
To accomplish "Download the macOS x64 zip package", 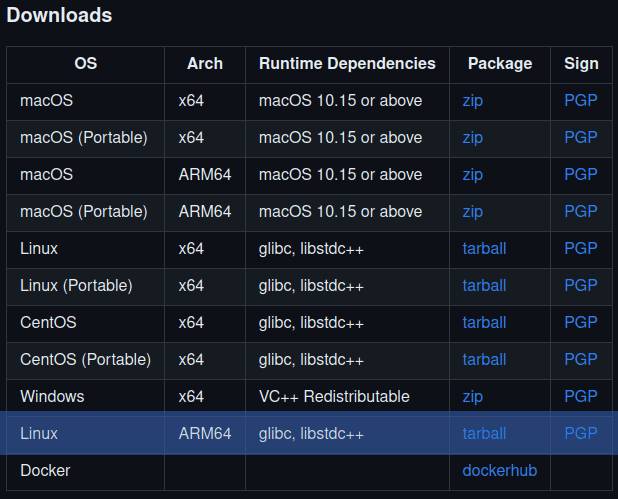I will (473, 101).
